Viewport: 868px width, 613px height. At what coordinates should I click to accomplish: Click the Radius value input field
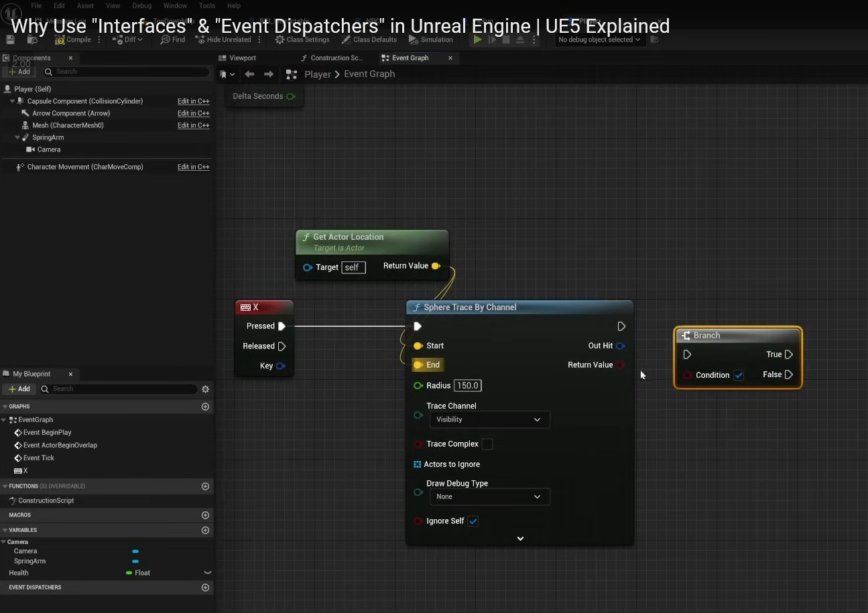click(468, 386)
